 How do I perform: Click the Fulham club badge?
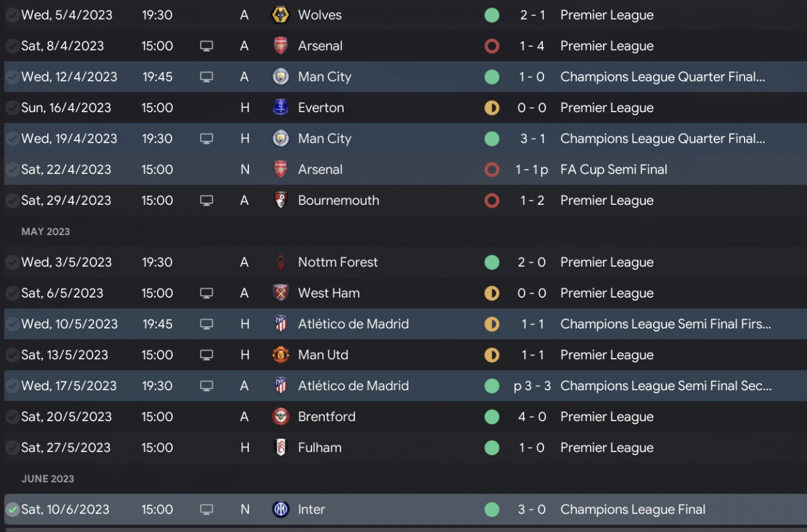(280, 448)
